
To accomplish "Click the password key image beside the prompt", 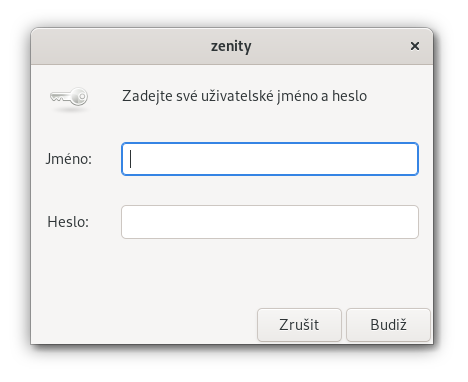I will [x=69, y=97].
